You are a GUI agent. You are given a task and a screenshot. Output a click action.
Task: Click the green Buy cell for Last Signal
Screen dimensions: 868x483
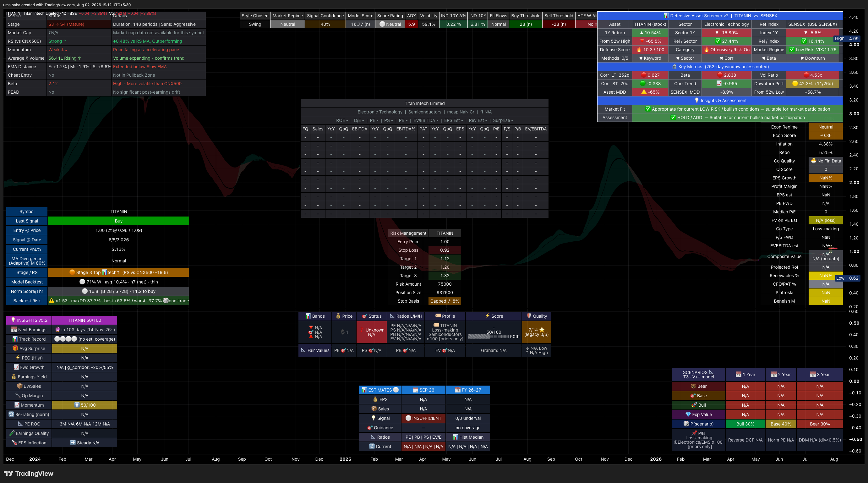[119, 221]
